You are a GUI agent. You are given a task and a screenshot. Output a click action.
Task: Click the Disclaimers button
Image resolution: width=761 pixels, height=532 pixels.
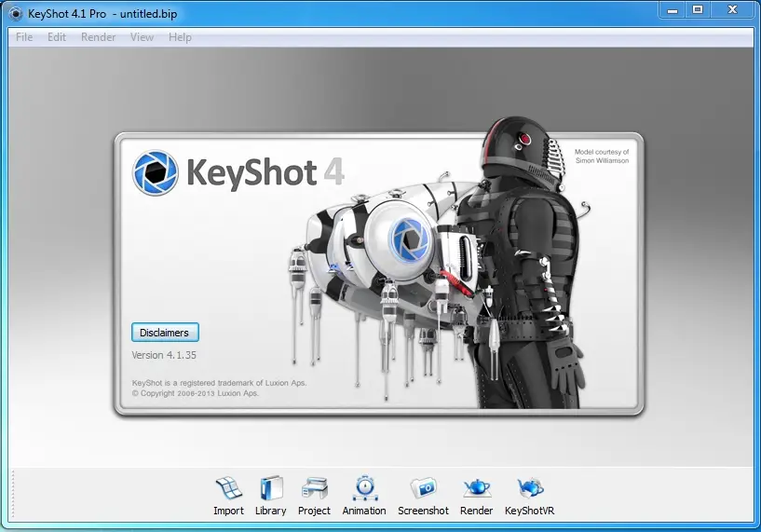click(x=165, y=333)
